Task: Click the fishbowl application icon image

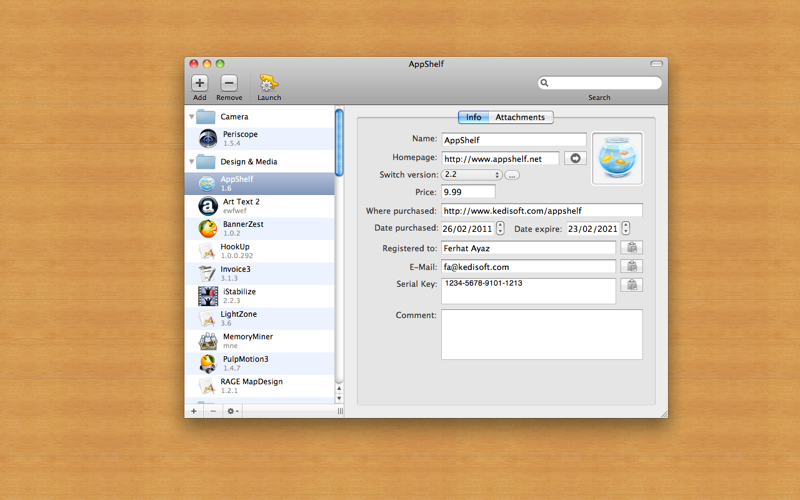Action: 617,158
